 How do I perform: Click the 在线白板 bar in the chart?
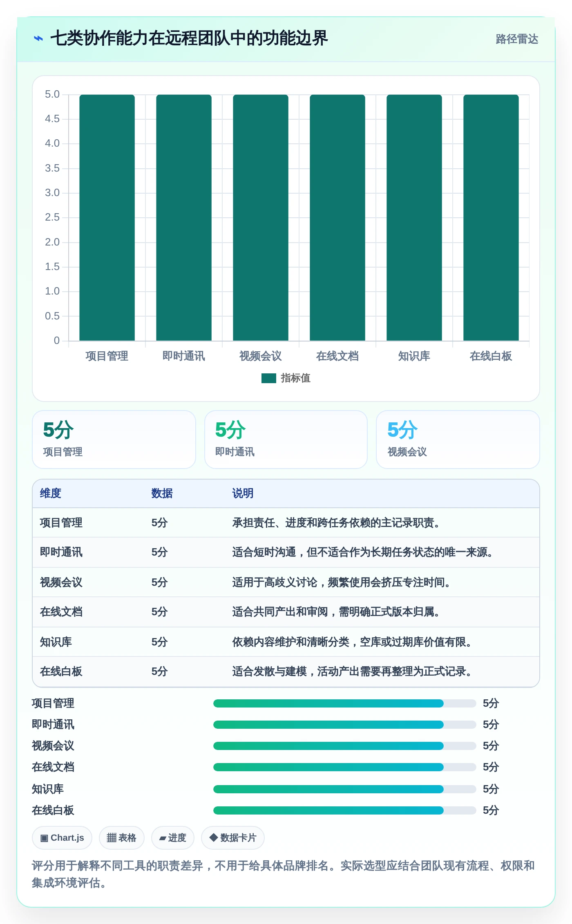click(491, 218)
